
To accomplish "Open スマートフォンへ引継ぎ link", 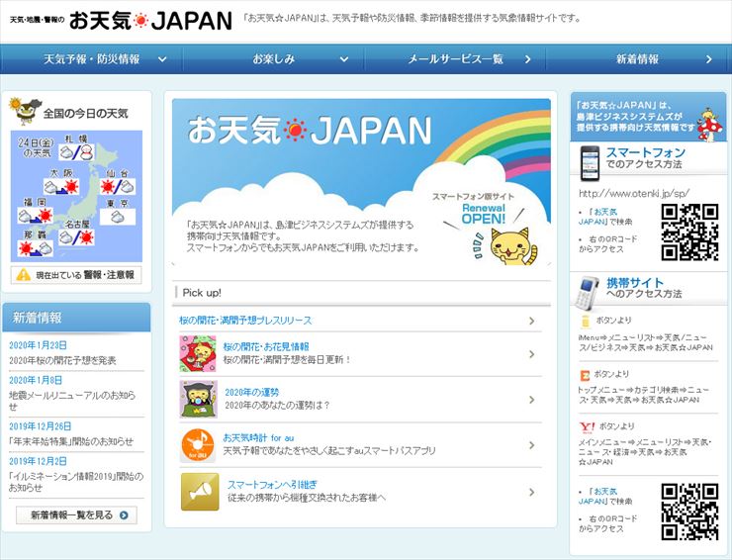I will click(272, 485).
